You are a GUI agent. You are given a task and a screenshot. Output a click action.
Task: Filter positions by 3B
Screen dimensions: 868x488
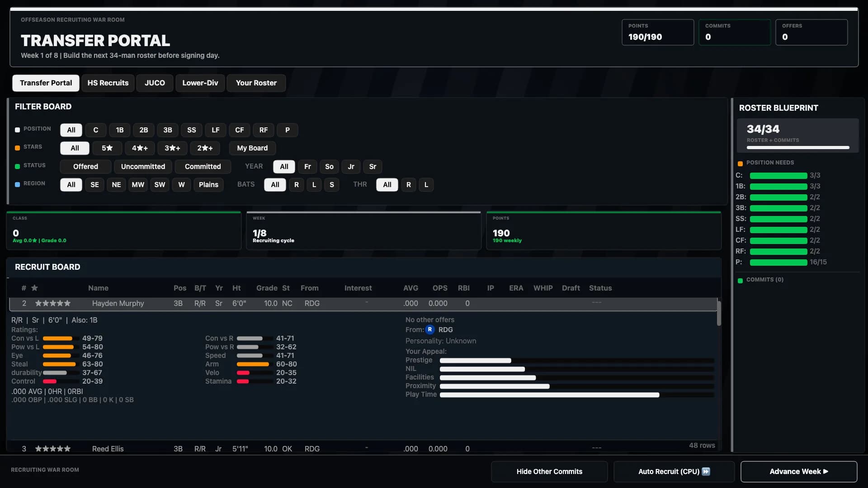pyautogui.click(x=168, y=130)
